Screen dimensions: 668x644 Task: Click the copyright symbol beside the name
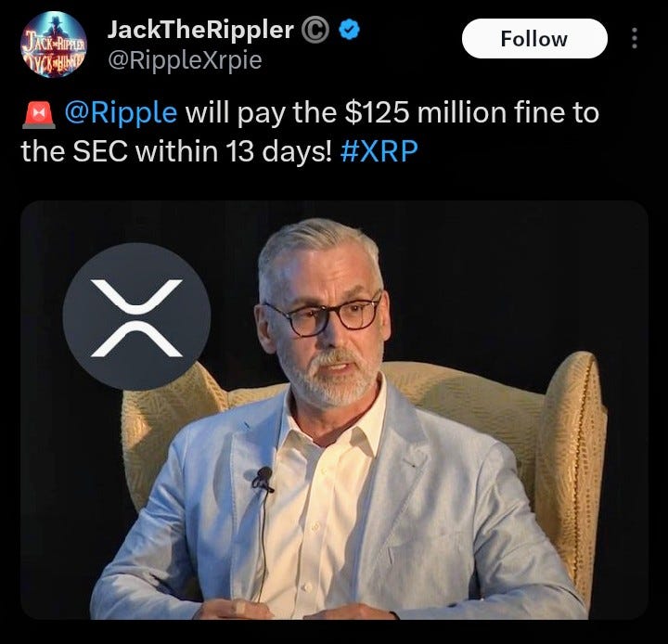(x=315, y=31)
